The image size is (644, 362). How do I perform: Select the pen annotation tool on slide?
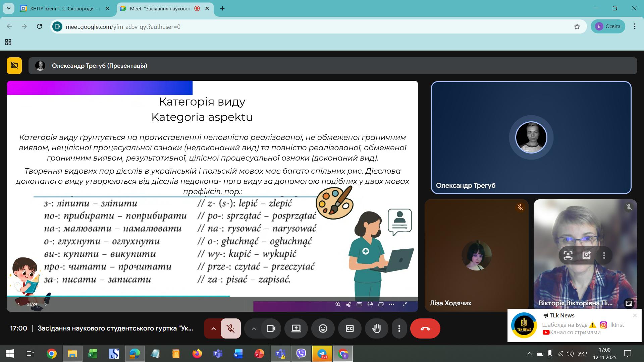point(348,304)
